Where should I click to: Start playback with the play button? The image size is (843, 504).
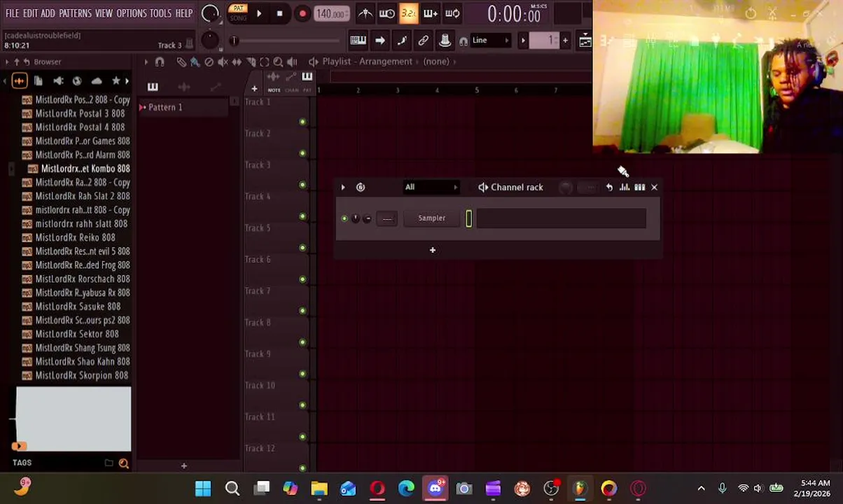click(x=258, y=13)
